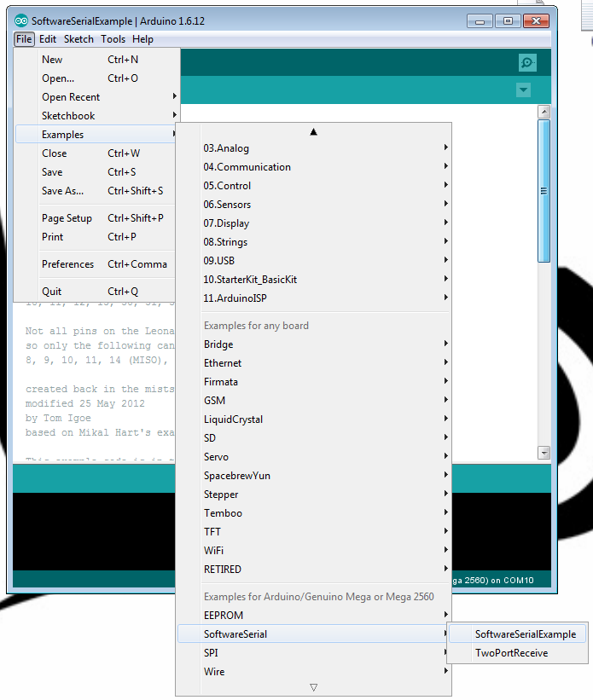Expand 06.Sensors examples submenu
Image resolution: width=593 pixels, height=700 pixels.
pyautogui.click(x=314, y=205)
